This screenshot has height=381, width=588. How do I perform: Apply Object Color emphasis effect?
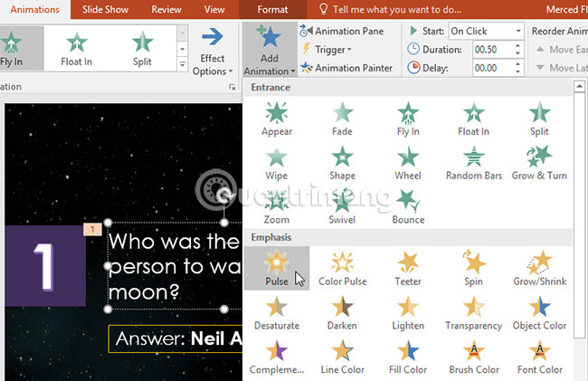(539, 313)
